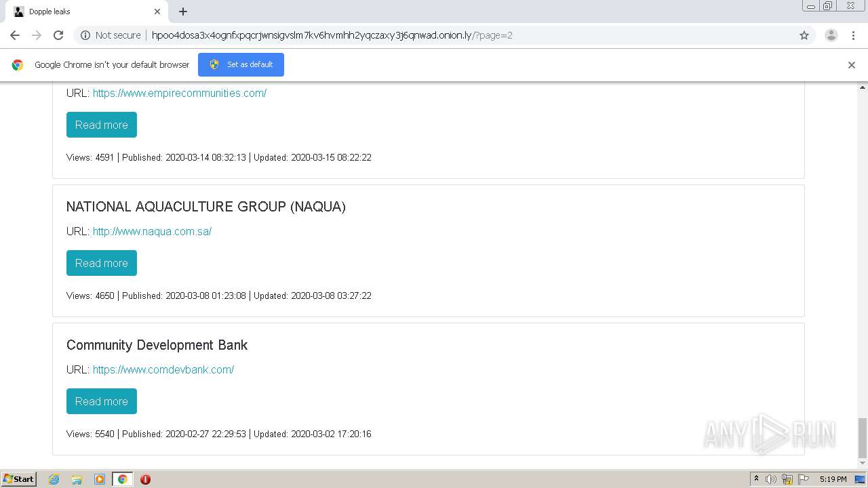Bookmark this page with the star

point(804,35)
